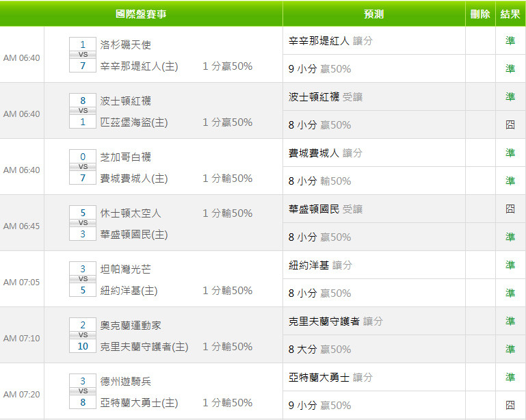Select 8 小分 贏50% in 匹茲堡海盜 game
The image size is (526, 420).
(x=319, y=124)
